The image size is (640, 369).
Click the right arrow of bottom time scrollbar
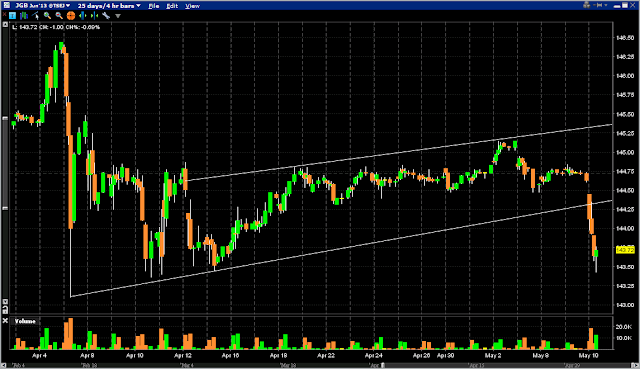(636, 365)
